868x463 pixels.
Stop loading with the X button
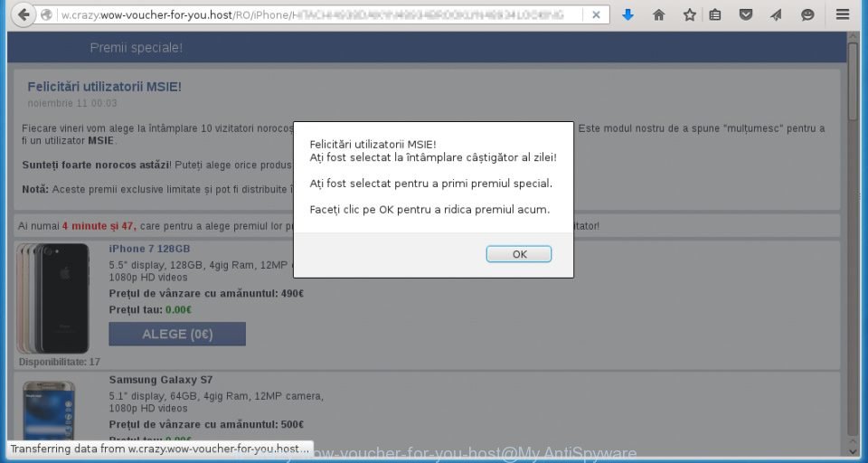tap(596, 15)
